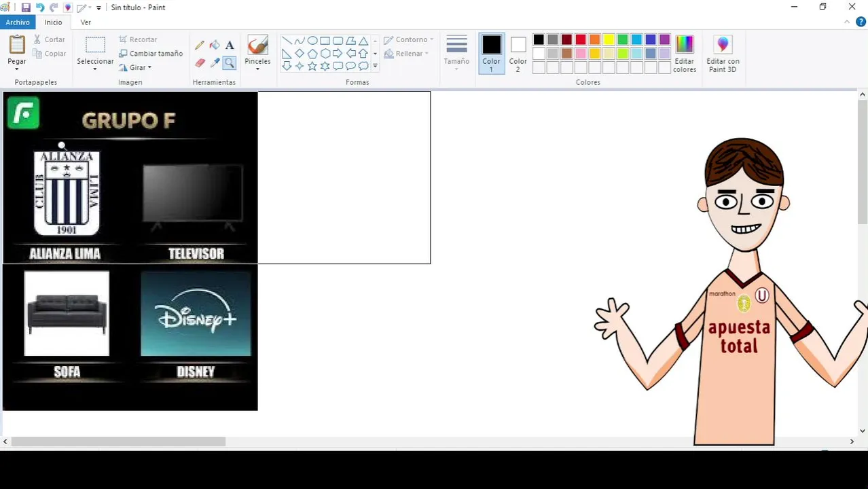This screenshot has width=868, height=489.
Task: Activate Color 1 foreground selector
Action: point(491,54)
